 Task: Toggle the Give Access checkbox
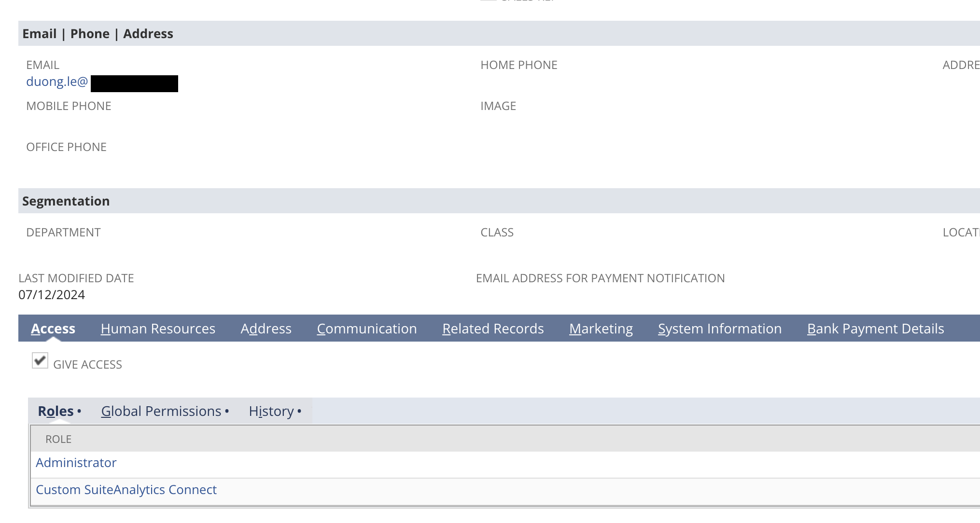click(x=40, y=361)
